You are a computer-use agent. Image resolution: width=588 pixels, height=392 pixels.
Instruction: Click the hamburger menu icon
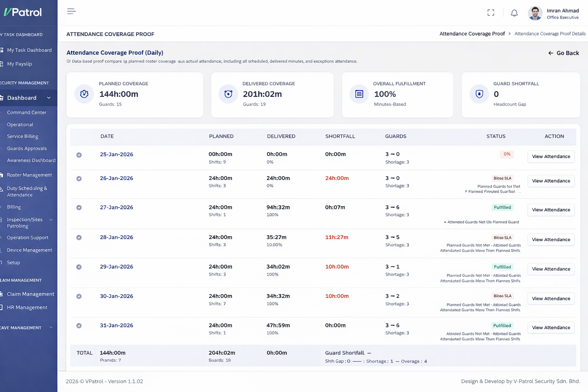[71, 11]
